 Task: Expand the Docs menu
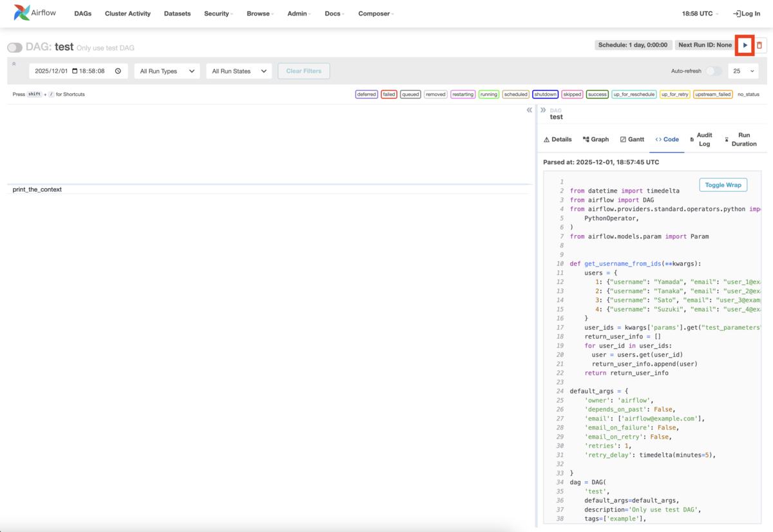click(334, 14)
